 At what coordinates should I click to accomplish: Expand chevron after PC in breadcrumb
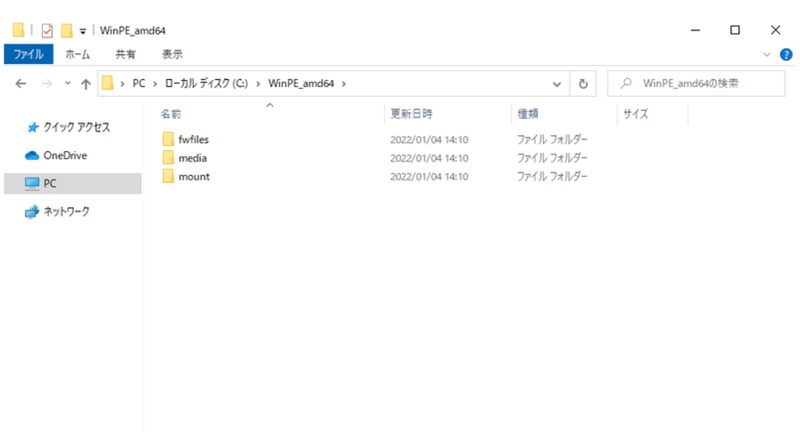pos(155,84)
